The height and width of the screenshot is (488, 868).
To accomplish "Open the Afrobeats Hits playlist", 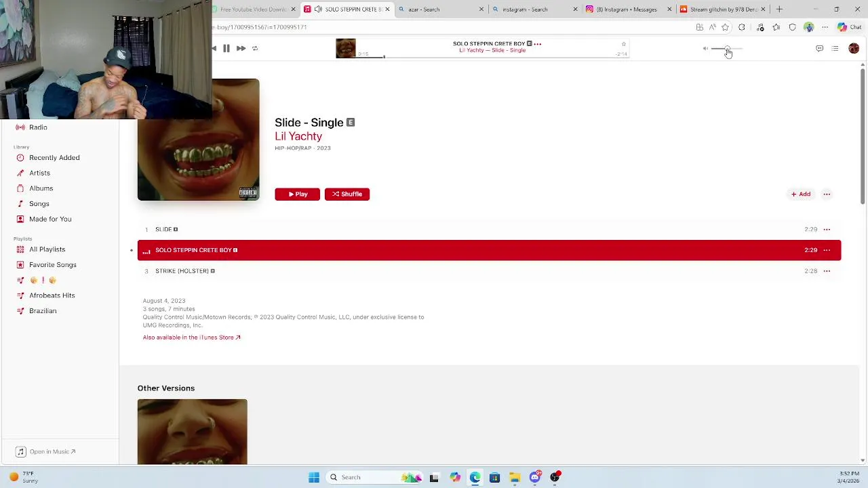I will [52, 296].
